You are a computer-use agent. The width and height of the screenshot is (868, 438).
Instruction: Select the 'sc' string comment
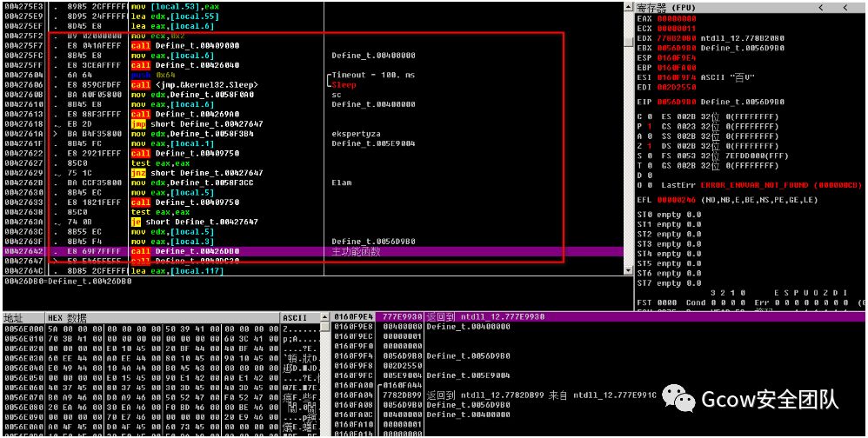337,95
